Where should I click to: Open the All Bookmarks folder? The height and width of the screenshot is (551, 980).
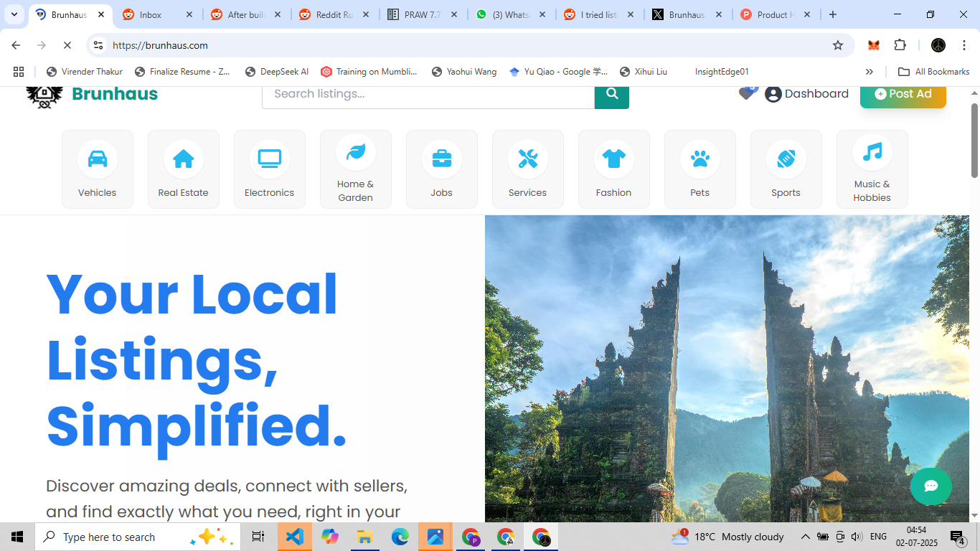(x=934, y=72)
